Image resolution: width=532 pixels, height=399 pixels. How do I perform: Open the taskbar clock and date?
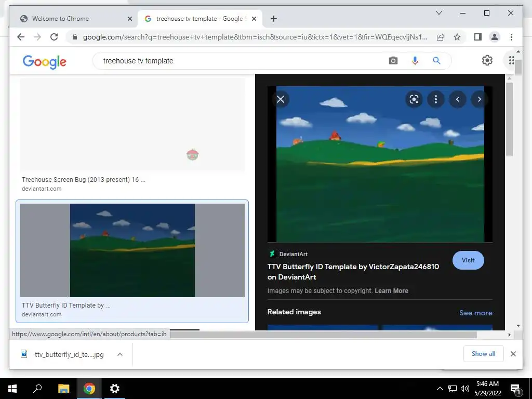[x=487, y=389]
